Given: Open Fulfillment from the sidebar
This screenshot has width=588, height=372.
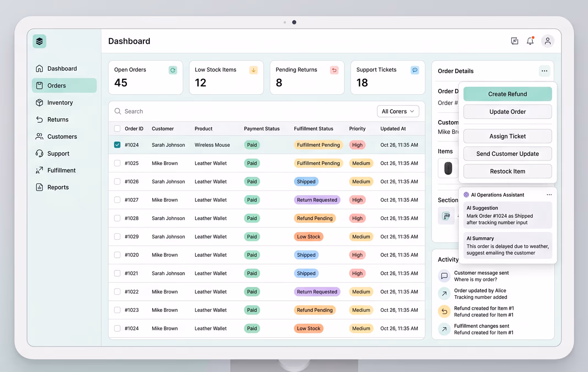Looking at the screenshot, I should point(64,170).
